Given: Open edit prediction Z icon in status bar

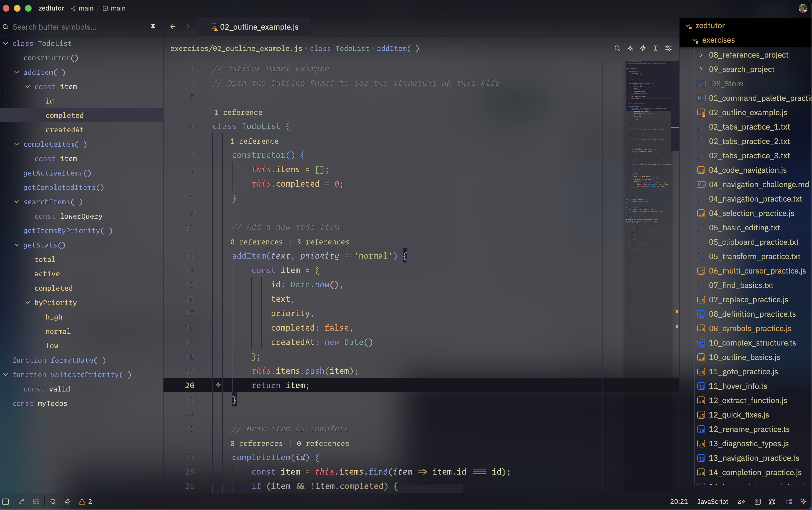Looking at the screenshot, I should tap(741, 502).
